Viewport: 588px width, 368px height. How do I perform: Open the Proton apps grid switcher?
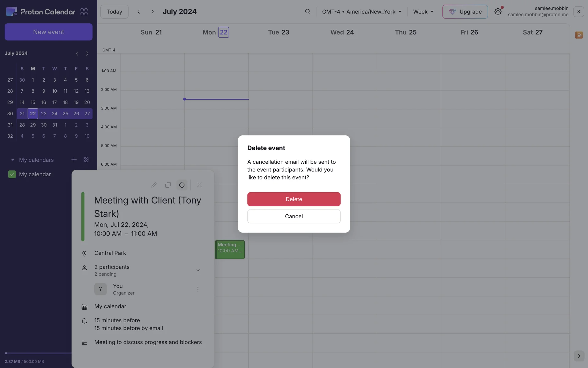tap(84, 12)
